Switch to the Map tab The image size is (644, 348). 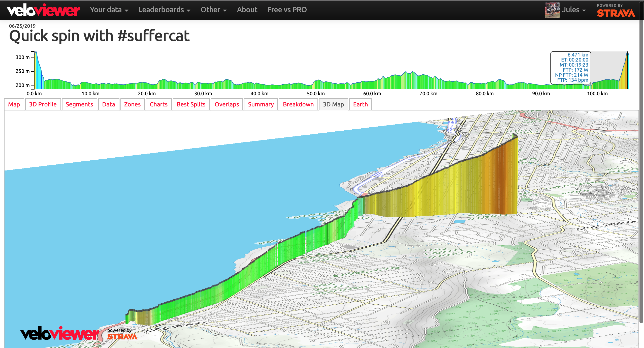[x=14, y=104]
